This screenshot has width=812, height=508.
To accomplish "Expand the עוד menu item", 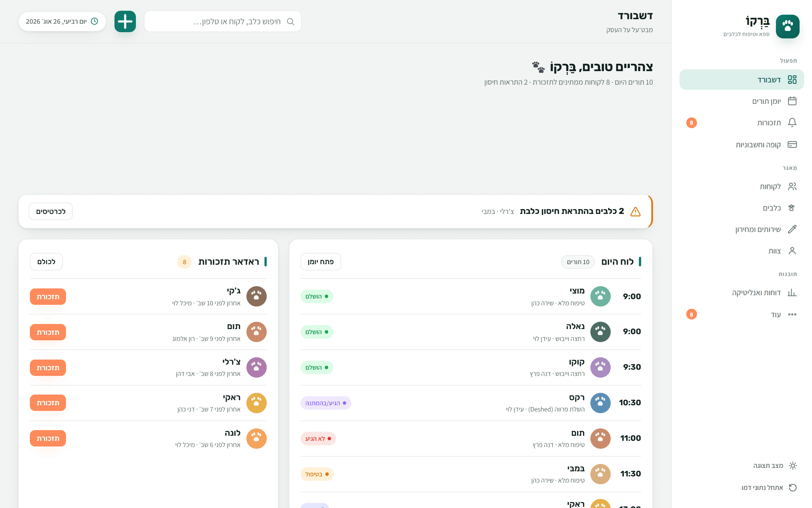I will click(x=742, y=314).
